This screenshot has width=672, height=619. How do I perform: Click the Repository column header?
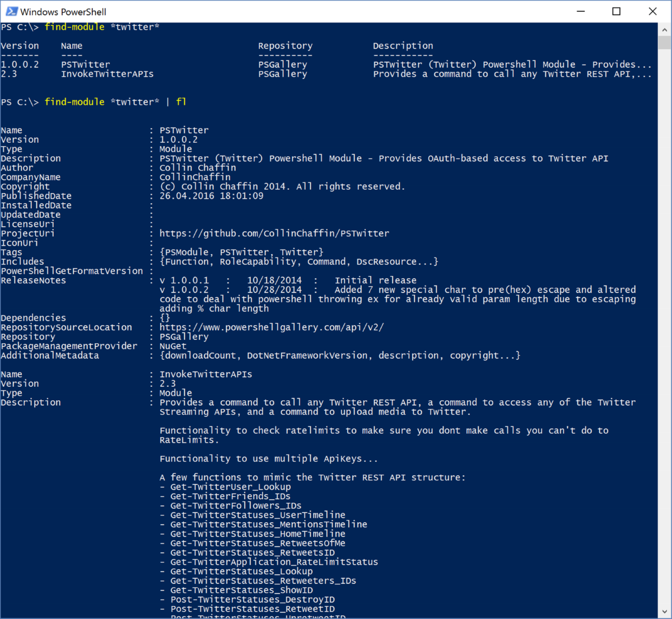click(285, 45)
